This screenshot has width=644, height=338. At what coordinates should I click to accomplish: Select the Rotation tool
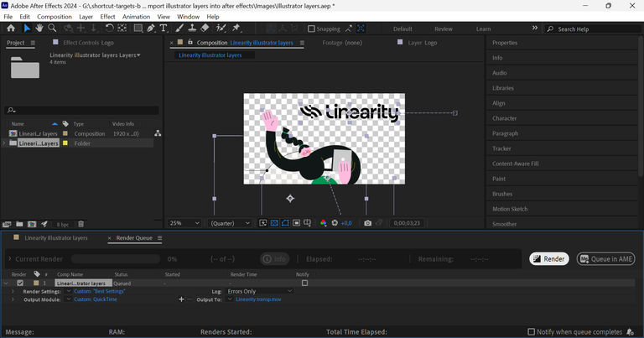coord(109,29)
